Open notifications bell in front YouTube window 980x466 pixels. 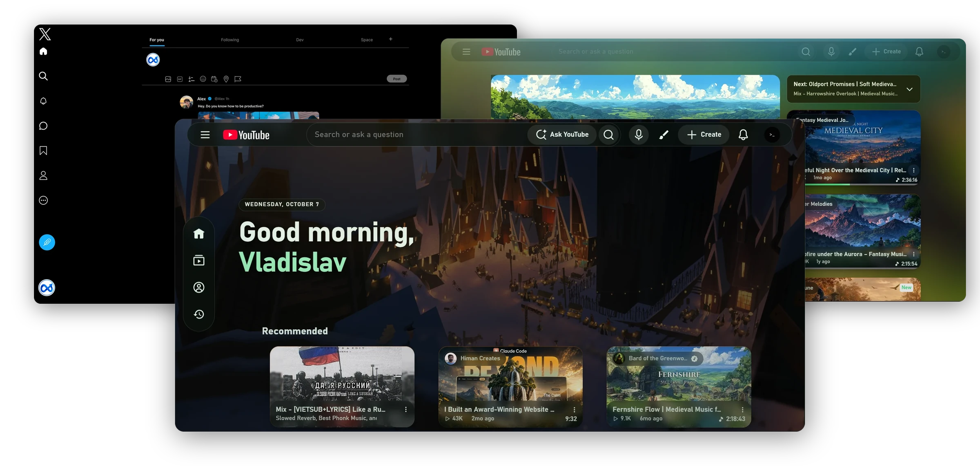tap(743, 134)
